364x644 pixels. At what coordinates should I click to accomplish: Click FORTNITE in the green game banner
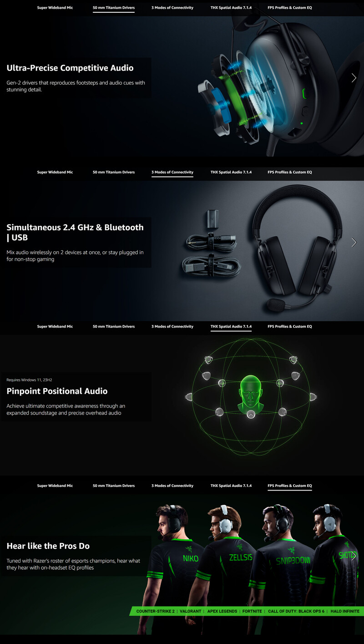pyautogui.click(x=252, y=611)
